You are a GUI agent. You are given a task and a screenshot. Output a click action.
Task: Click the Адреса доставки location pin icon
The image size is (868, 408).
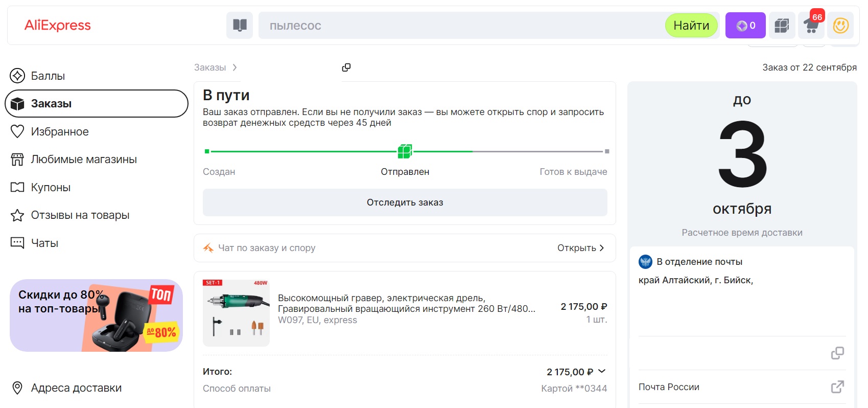tap(17, 388)
